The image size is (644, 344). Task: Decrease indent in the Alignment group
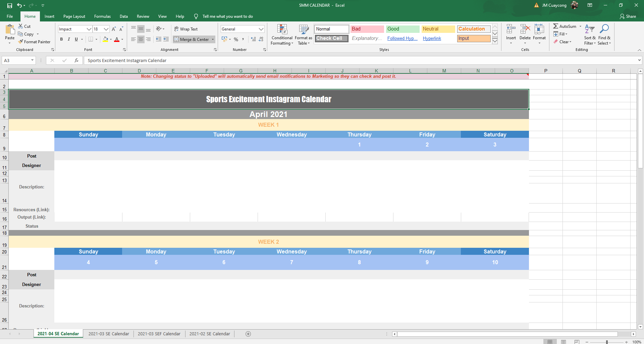(x=159, y=39)
